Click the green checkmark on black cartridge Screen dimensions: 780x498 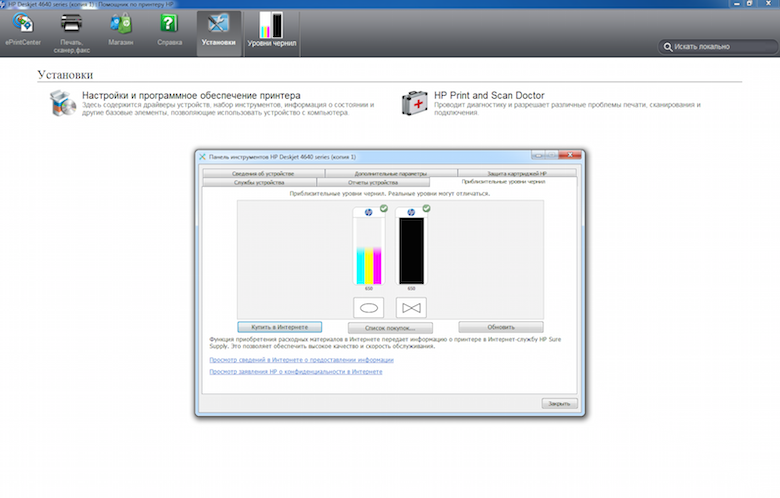point(426,208)
